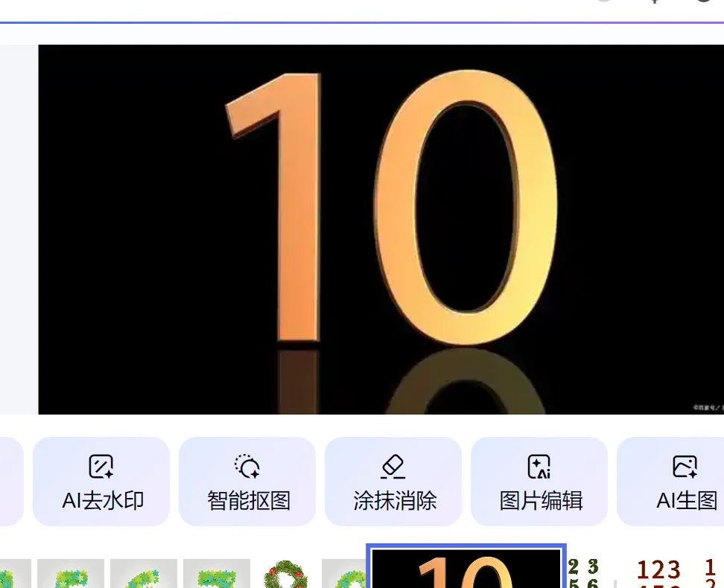Click the small watermark text in image corner
The height and width of the screenshot is (588, 724).
tap(708, 408)
